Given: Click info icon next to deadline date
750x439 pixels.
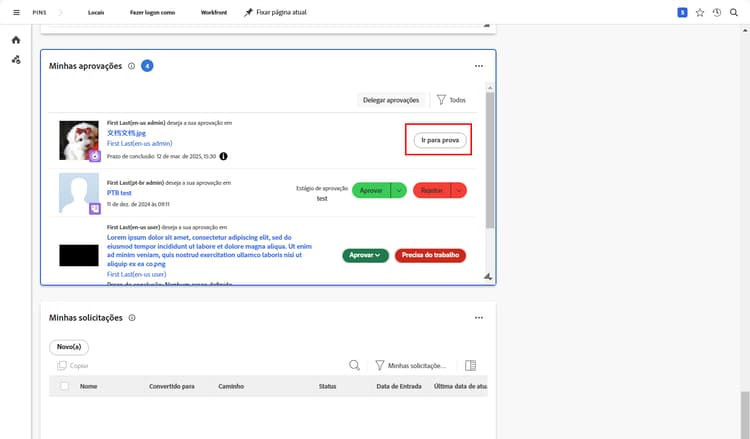Looking at the screenshot, I should pyautogui.click(x=223, y=156).
